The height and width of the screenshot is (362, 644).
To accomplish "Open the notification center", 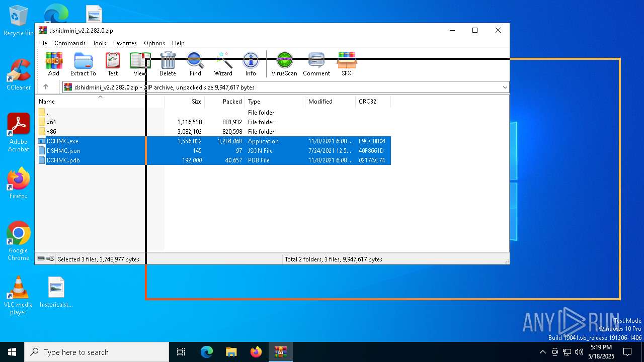I will pos(627,352).
